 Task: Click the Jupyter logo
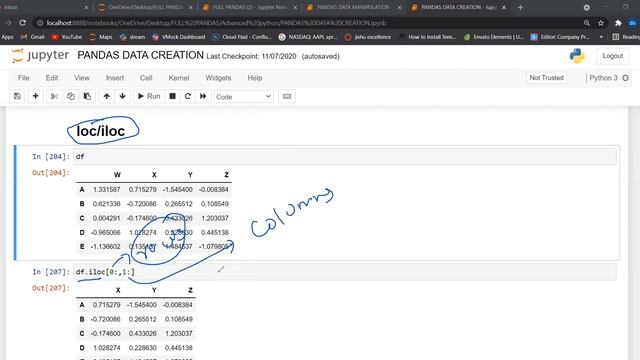40,56
